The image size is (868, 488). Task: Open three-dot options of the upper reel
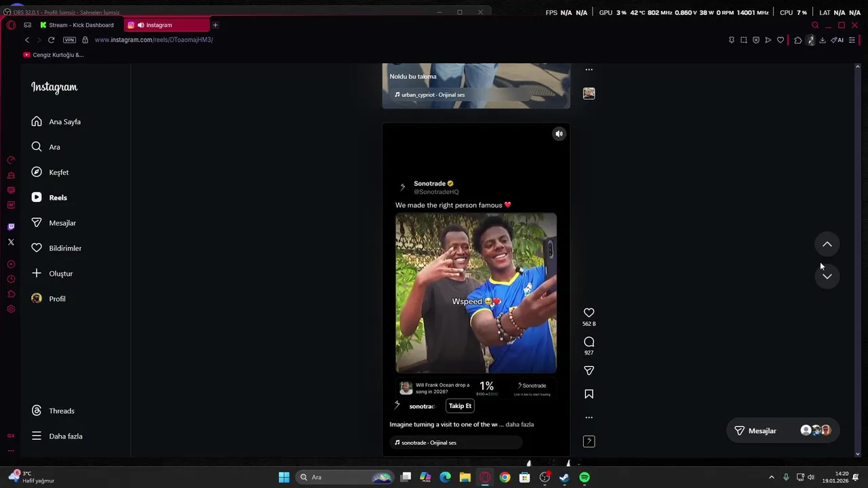tap(589, 70)
